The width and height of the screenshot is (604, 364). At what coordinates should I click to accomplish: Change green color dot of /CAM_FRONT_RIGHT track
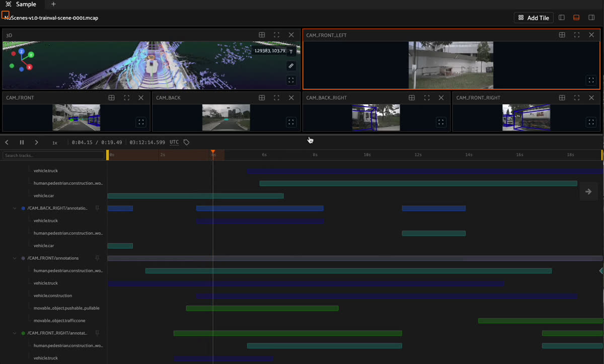coord(23,333)
